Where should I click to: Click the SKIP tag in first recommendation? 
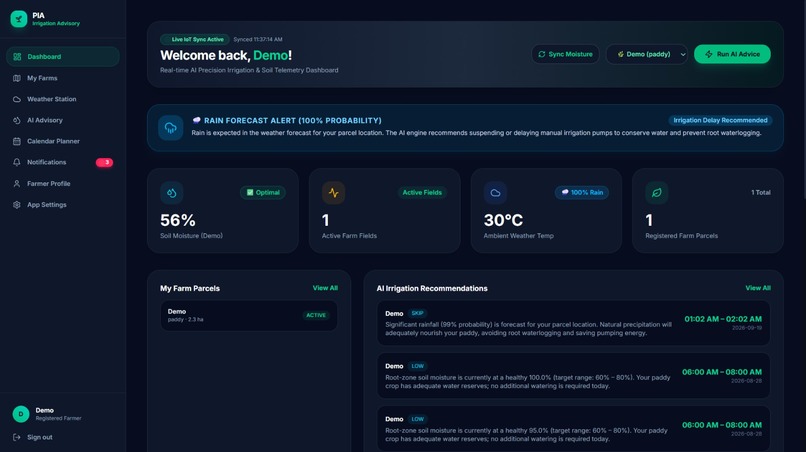click(x=417, y=313)
